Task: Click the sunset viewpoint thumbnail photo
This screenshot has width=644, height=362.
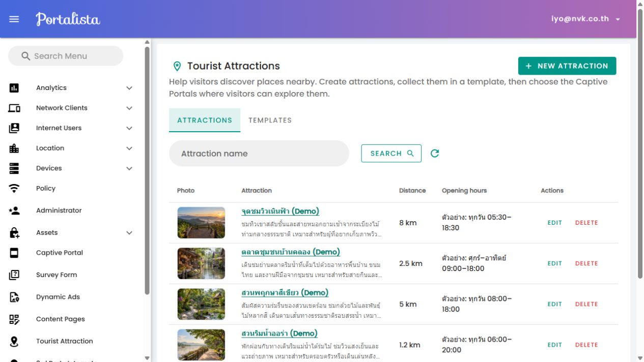Action: (201, 223)
